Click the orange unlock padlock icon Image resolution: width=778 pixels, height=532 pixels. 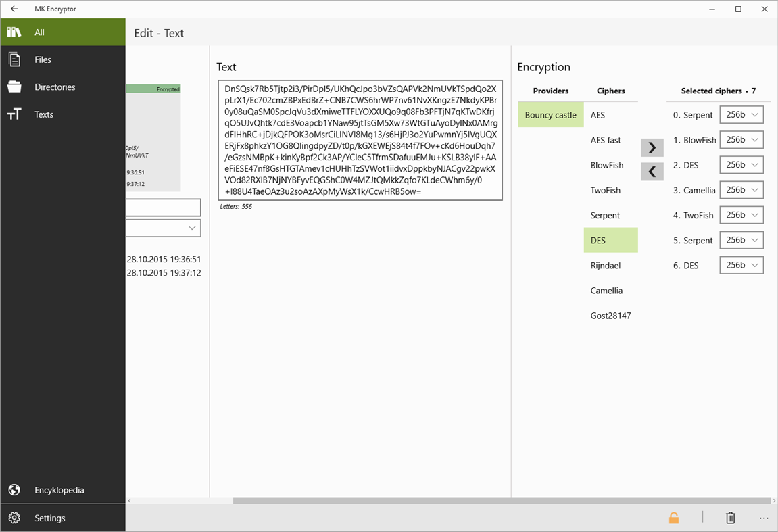click(674, 517)
